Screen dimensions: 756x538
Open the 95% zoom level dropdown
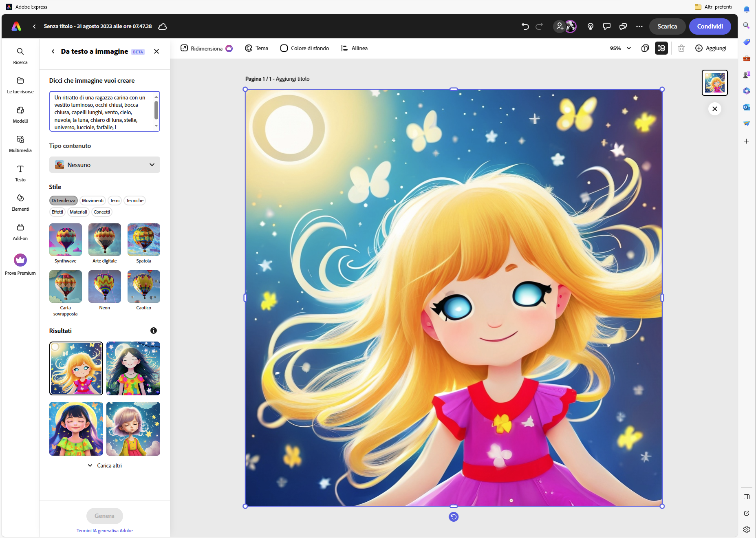(x=620, y=48)
